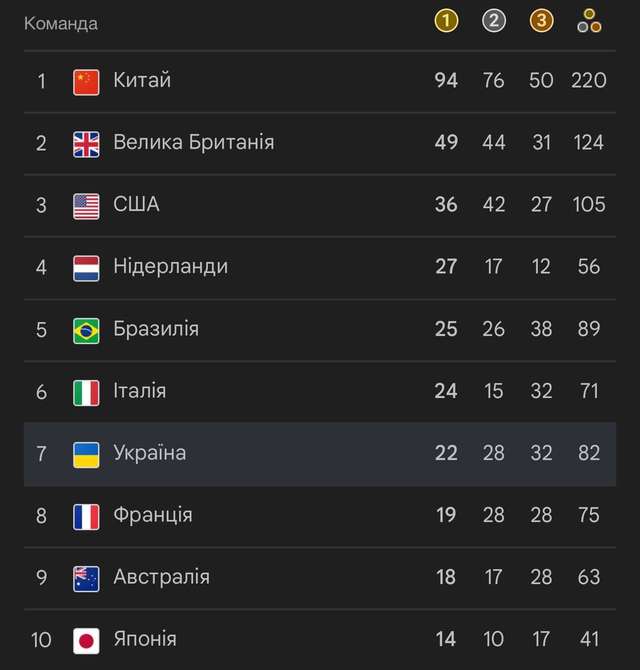Open the Італія team entry
The width and height of the screenshot is (640, 670).
coord(139,391)
